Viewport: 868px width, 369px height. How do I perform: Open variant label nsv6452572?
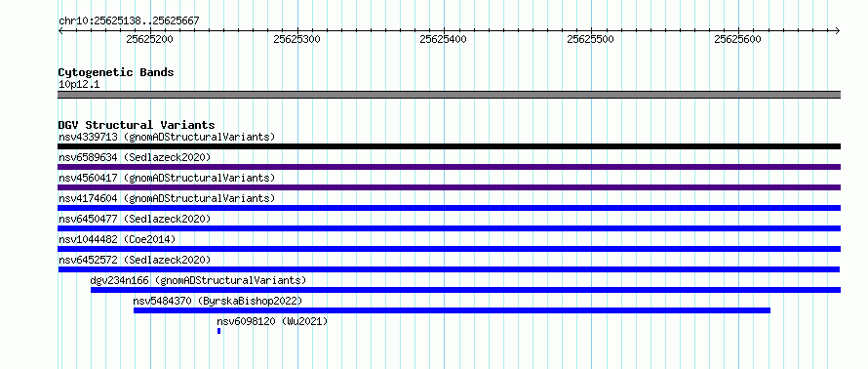coord(135,260)
